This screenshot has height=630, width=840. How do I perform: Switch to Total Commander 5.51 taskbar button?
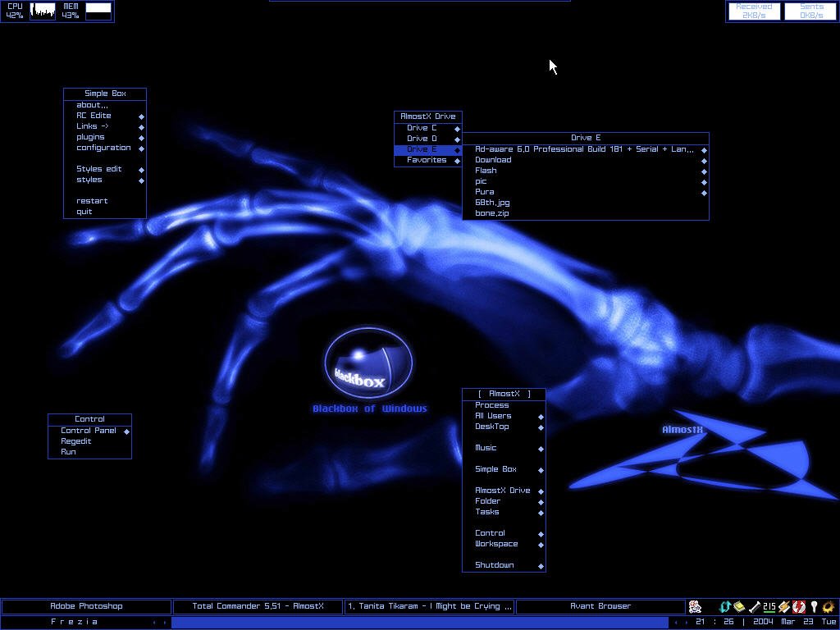[x=258, y=606]
